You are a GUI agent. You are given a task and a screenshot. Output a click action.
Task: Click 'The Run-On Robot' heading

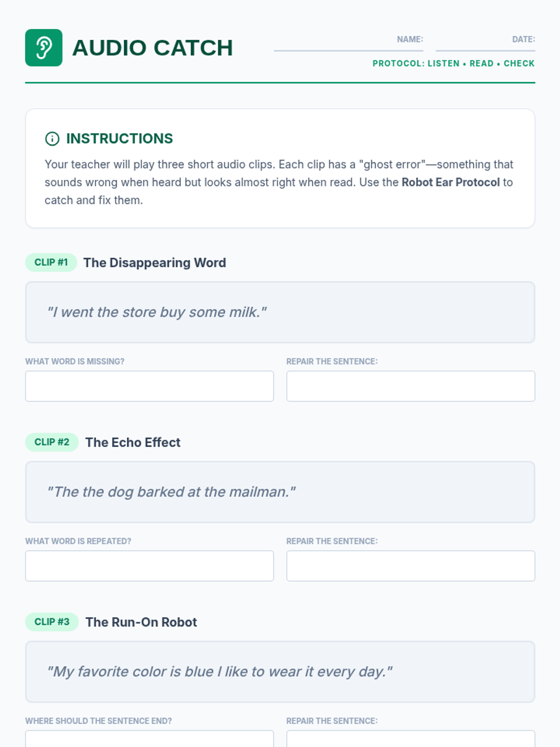coord(141,622)
